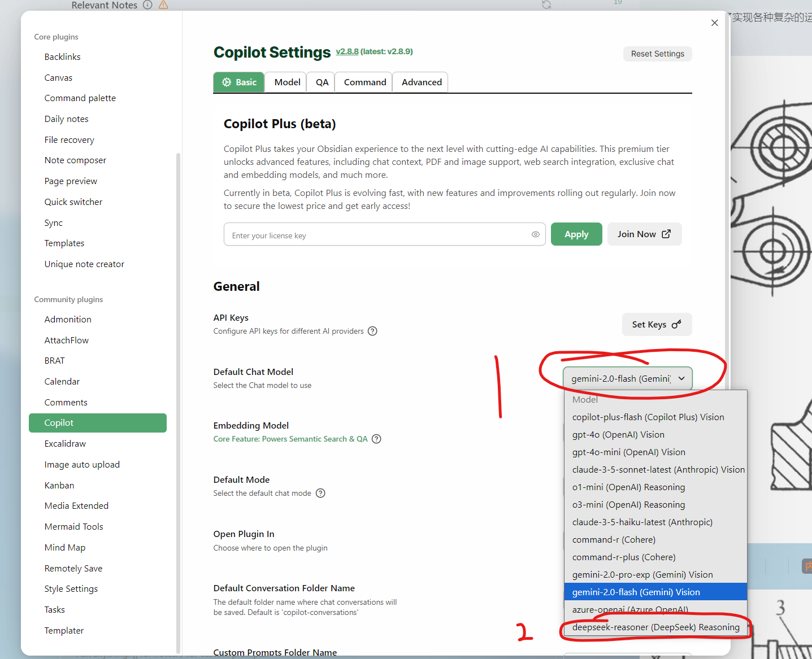Open Image auto upload settings
Image resolution: width=812 pixels, height=659 pixels.
point(98,465)
